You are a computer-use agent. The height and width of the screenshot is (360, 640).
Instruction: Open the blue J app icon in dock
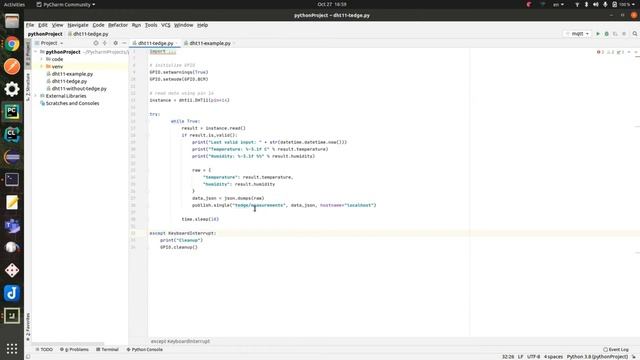click(12, 293)
